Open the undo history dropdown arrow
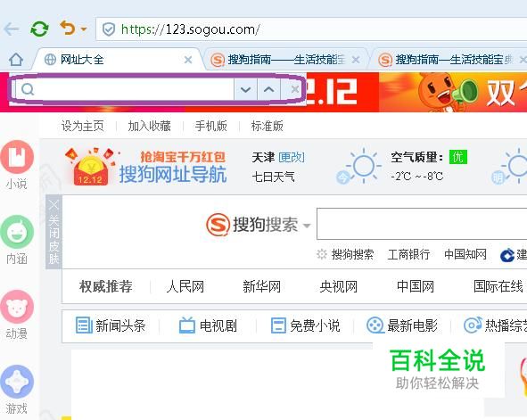The image size is (527, 420). pyautogui.click(x=84, y=29)
